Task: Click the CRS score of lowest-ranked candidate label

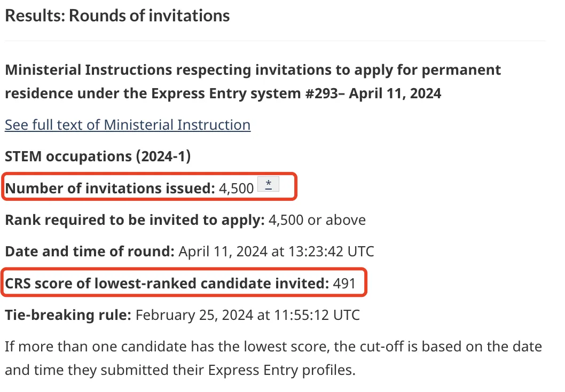Action: point(167,283)
